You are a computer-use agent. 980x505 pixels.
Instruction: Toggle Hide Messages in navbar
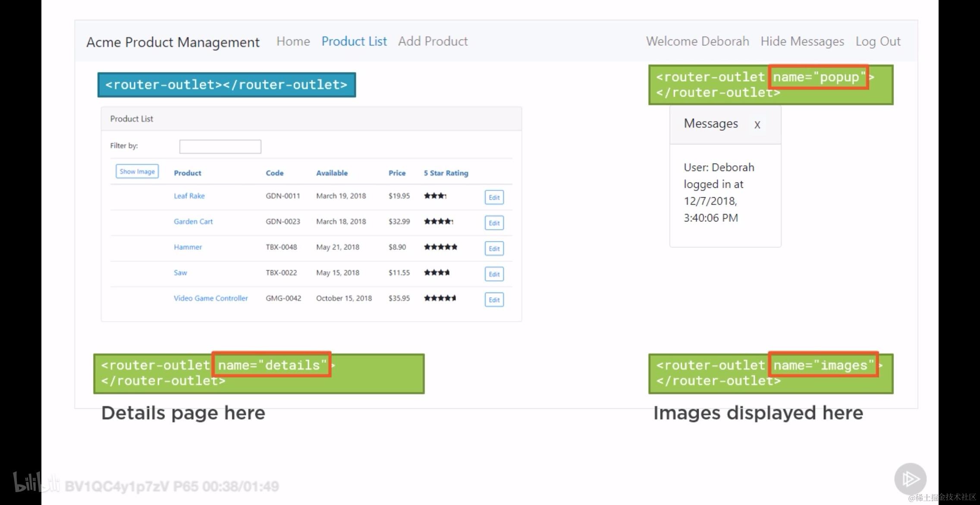(x=802, y=41)
